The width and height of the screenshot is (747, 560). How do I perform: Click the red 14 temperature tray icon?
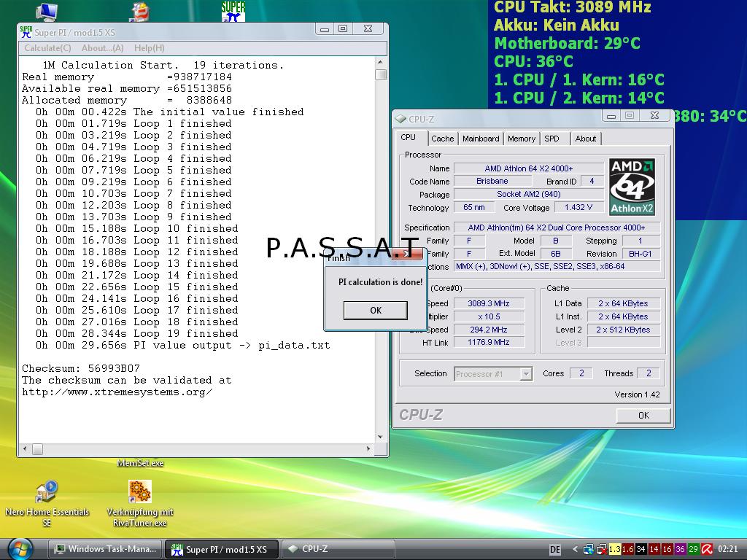(654, 549)
